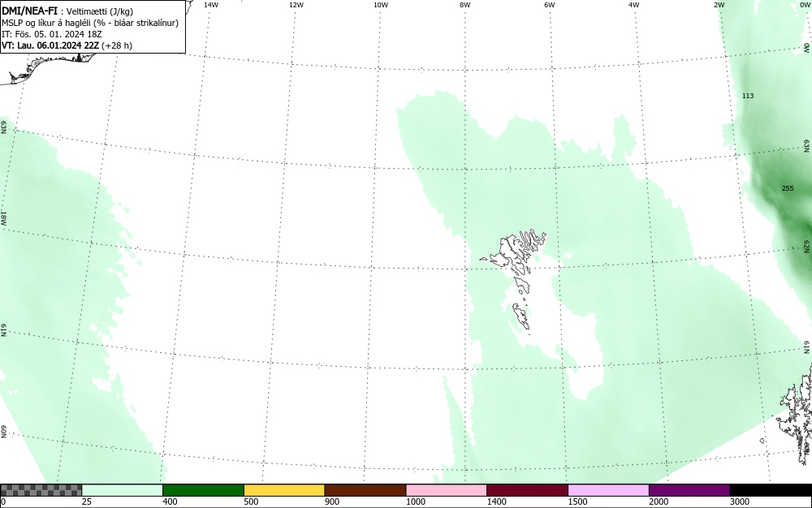
Task: Select the 'IT: Fös. 05. 01. 2024 18Z' line
Action: (52, 34)
